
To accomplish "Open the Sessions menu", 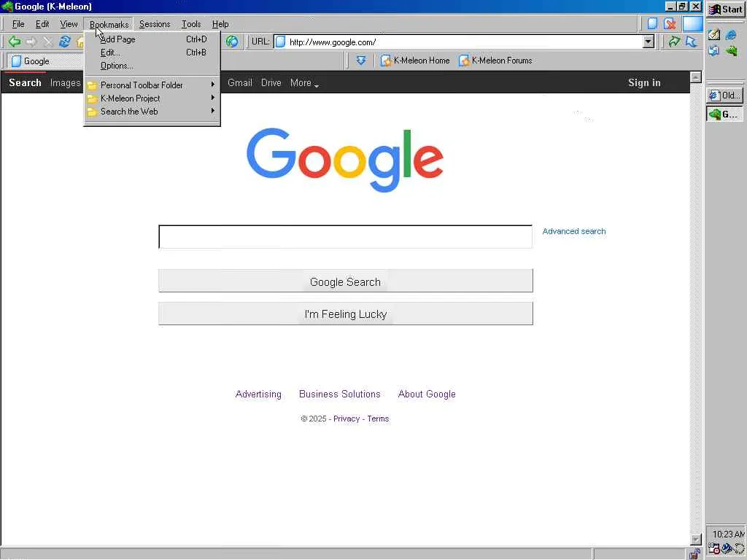I will (155, 24).
